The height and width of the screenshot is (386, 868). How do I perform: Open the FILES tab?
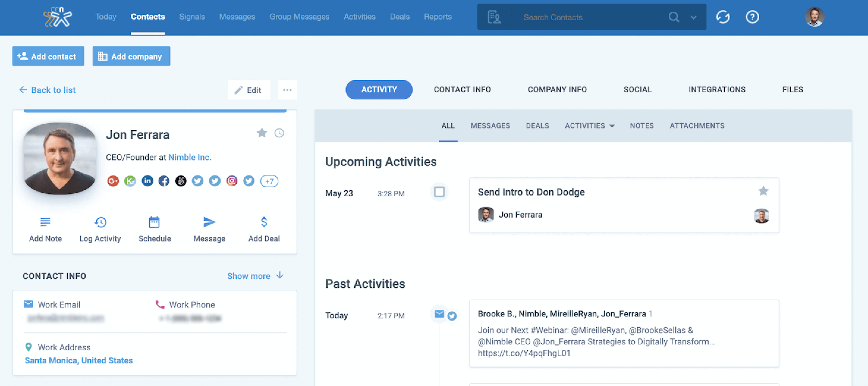point(792,89)
